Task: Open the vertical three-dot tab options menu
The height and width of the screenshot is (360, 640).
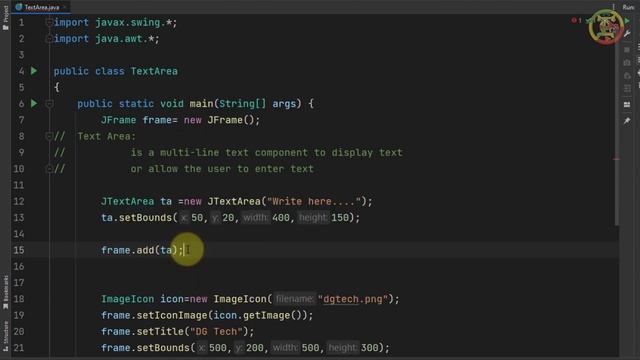Action: coord(613,7)
